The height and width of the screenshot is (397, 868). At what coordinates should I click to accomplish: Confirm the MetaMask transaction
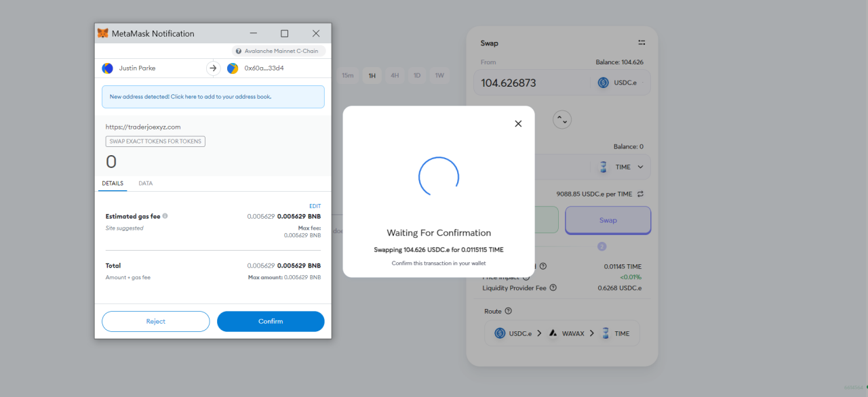(x=271, y=321)
